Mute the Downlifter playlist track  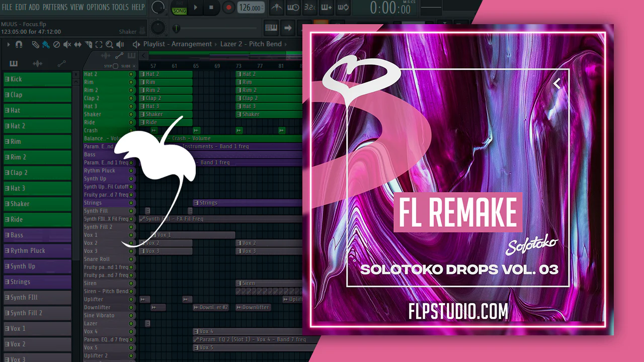click(131, 307)
